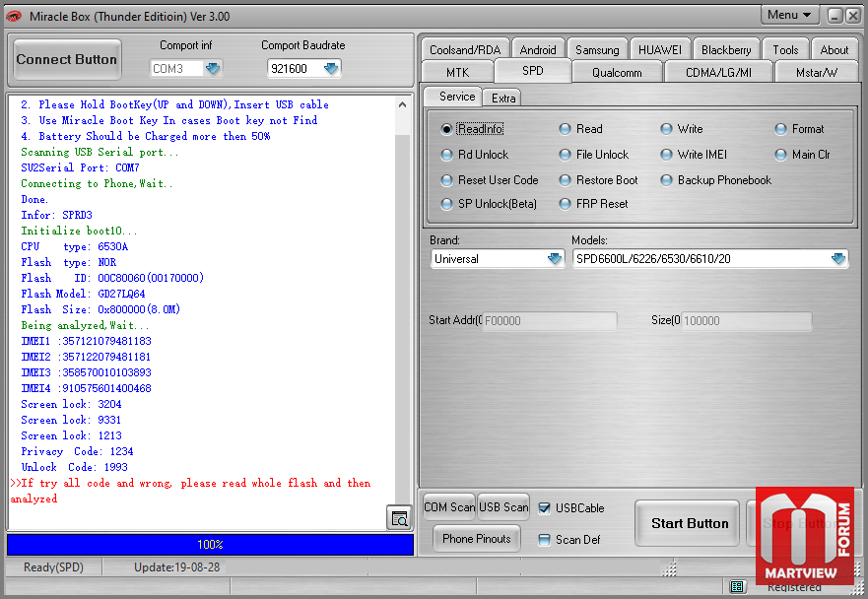Click the log search icon in the output panel
The width and height of the screenshot is (868, 599).
coord(398,517)
